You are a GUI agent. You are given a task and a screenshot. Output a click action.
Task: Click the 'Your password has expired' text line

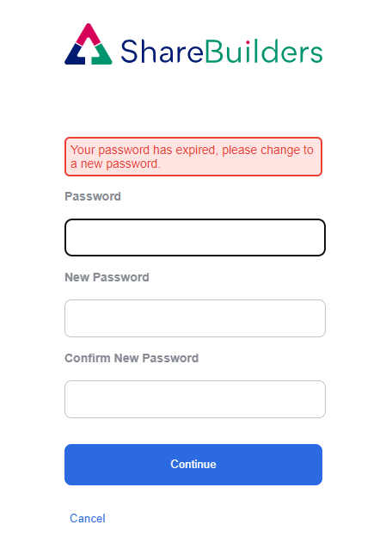[x=192, y=150]
